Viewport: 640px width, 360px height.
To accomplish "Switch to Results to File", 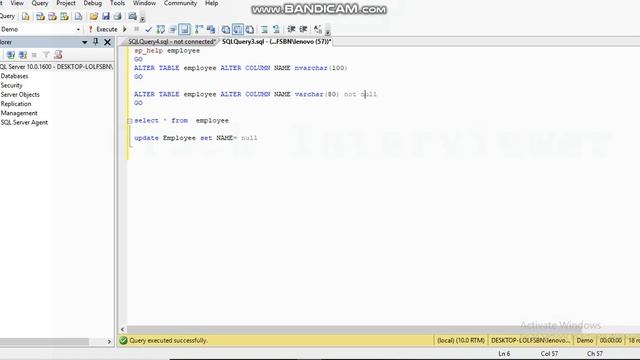I will pos(249,29).
